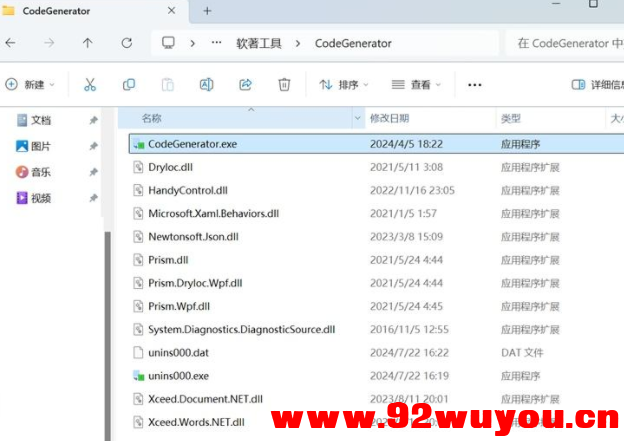Click the Rename icon in toolbar
624x441 pixels.
(x=206, y=85)
